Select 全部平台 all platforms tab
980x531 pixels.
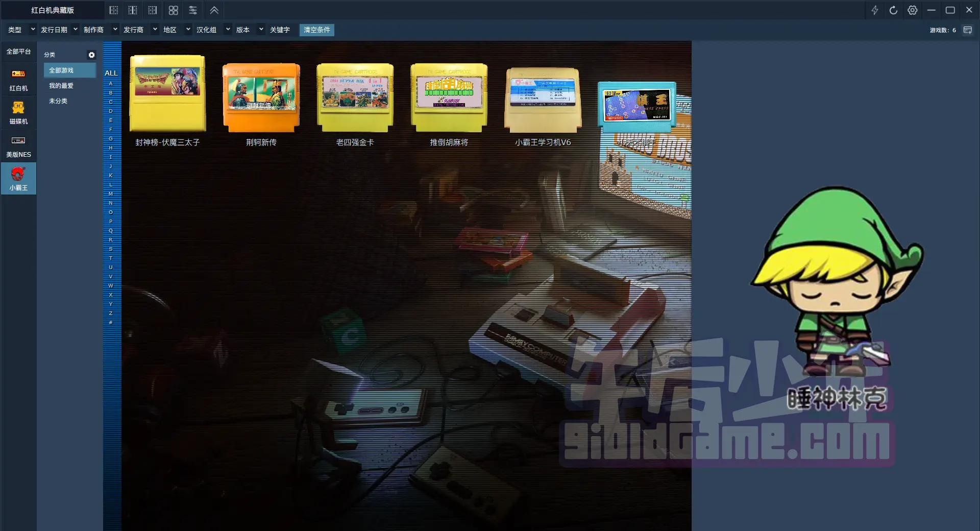[x=18, y=52]
